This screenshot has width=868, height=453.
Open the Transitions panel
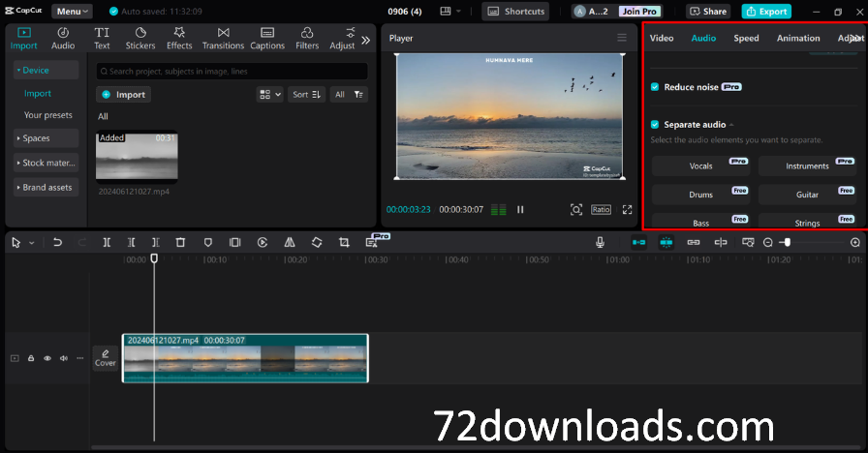pyautogui.click(x=223, y=38)
